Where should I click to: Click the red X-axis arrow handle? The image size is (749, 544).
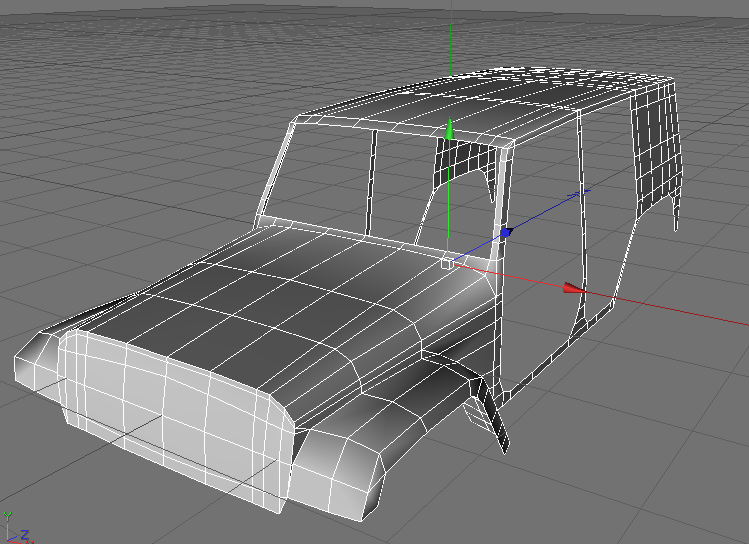[575, 288]
